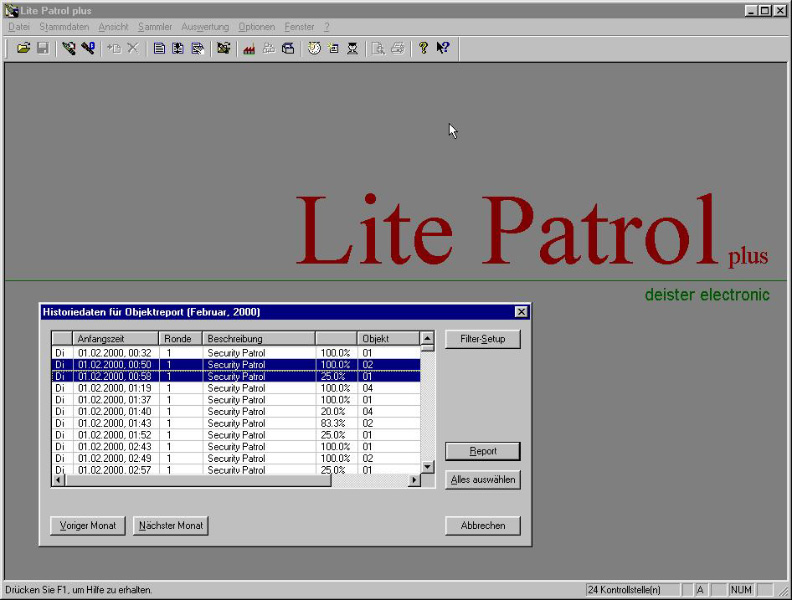
Task: Select the row 01.02.2000, 02:43
Action: tap(236, 447)
